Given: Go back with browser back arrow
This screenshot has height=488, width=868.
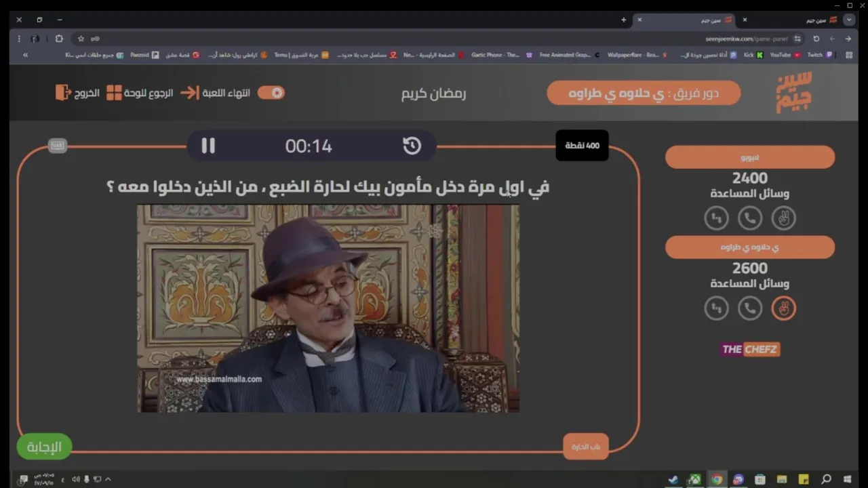Looking at the screenshot, I should coord(848,39).
